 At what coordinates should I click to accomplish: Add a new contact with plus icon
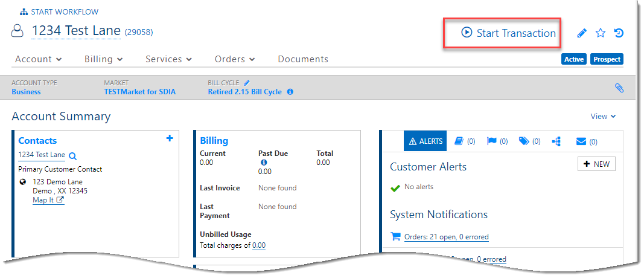click(169, 138)
